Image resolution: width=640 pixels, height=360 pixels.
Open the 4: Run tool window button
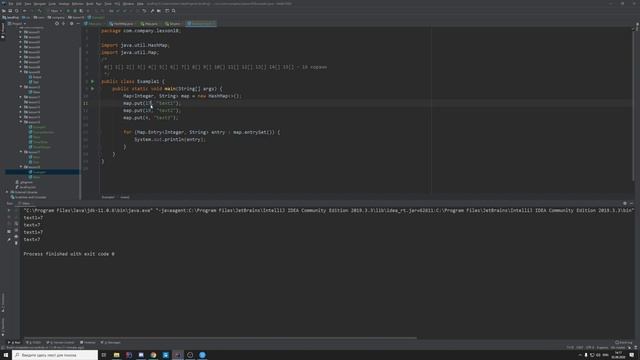(x=14, y=342)
